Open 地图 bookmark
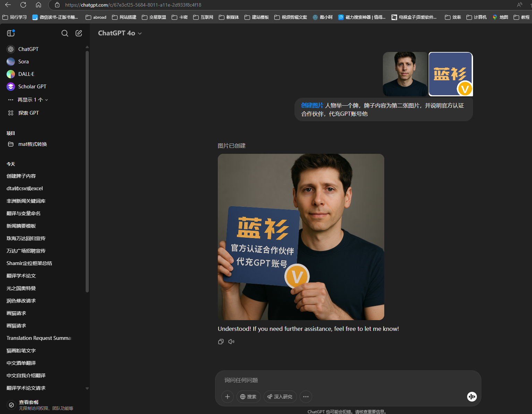 point(500,17)
